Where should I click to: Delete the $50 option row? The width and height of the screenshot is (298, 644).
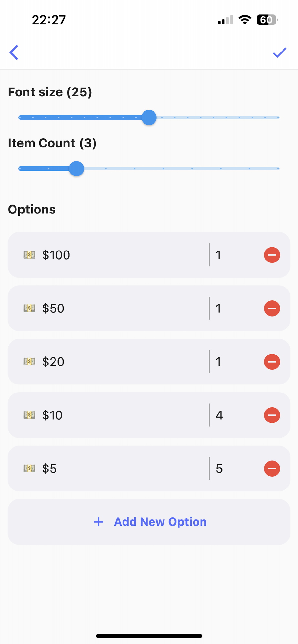click(x=272, y=308)
